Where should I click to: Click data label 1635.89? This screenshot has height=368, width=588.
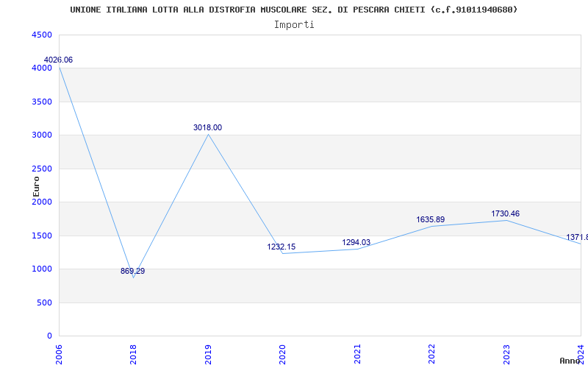tap(431, 219)
